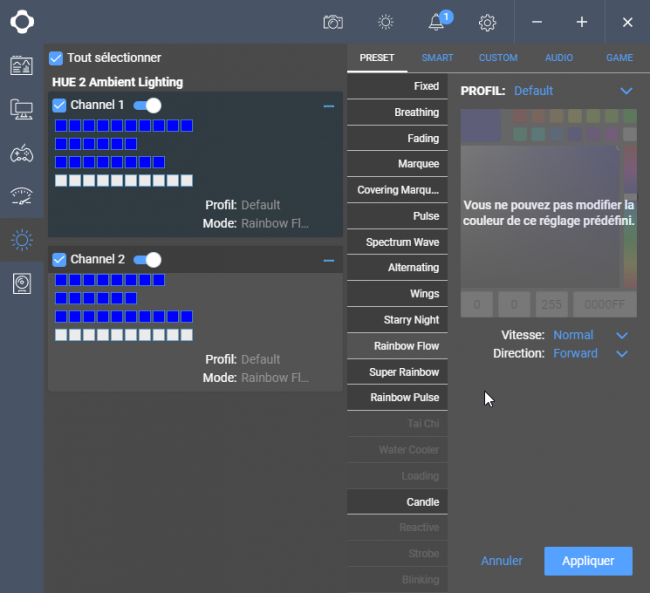Switch to the SMART tab

[x=437, y=58]
